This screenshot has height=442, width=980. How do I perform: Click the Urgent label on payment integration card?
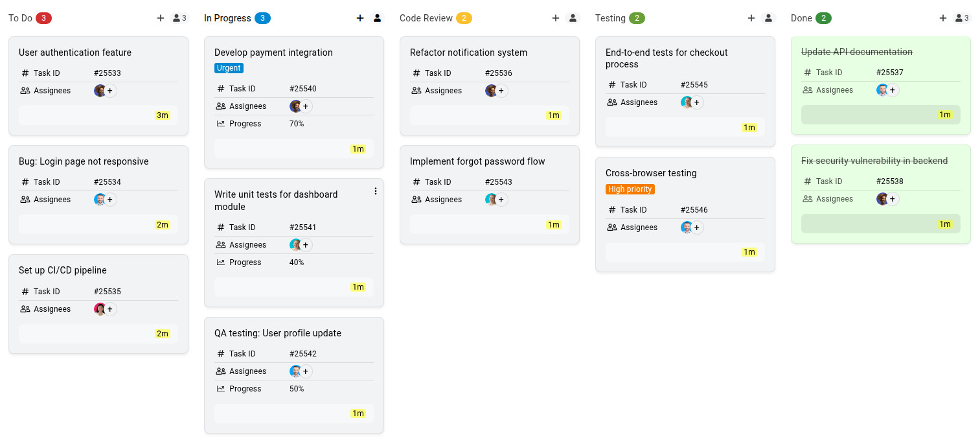pos(229,67)
